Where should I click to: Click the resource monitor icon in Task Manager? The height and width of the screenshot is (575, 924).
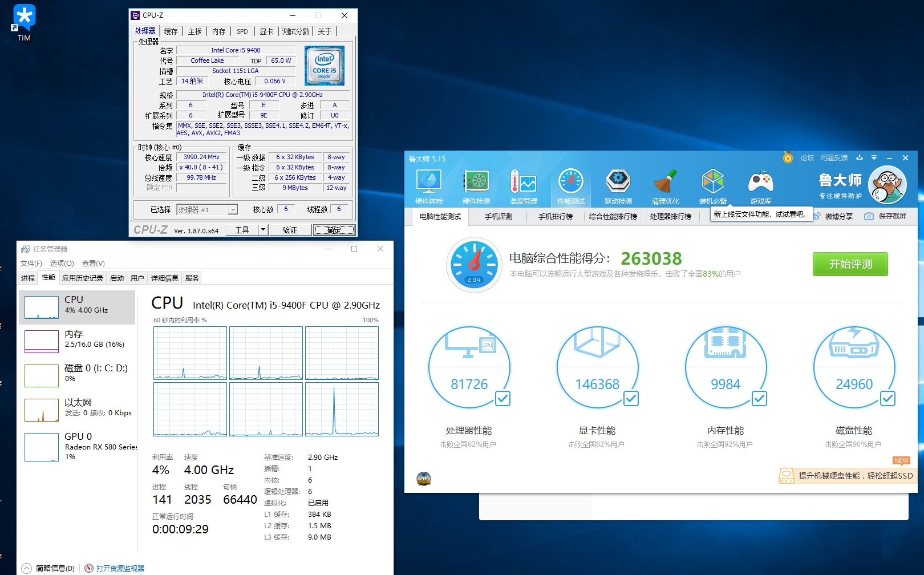pos(89,568)
